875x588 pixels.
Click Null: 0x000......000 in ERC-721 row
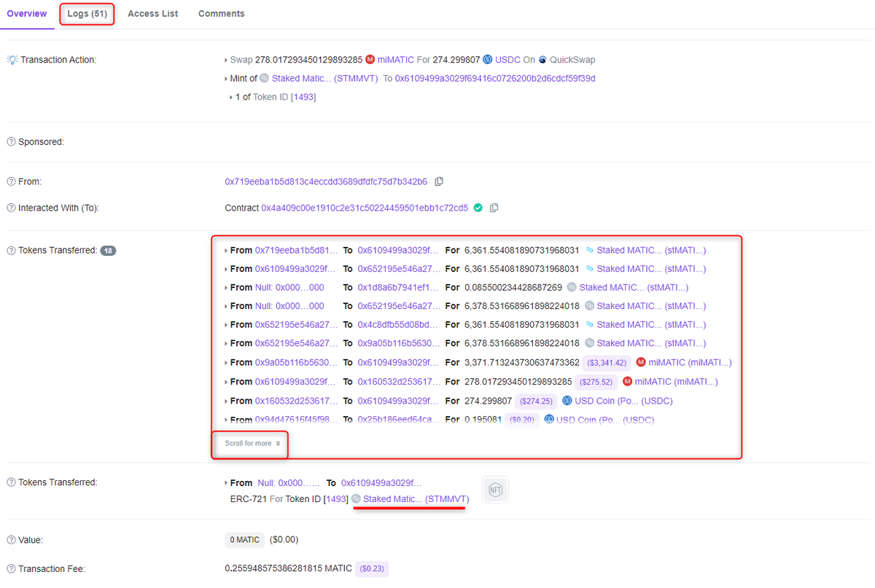pos(289,483)
